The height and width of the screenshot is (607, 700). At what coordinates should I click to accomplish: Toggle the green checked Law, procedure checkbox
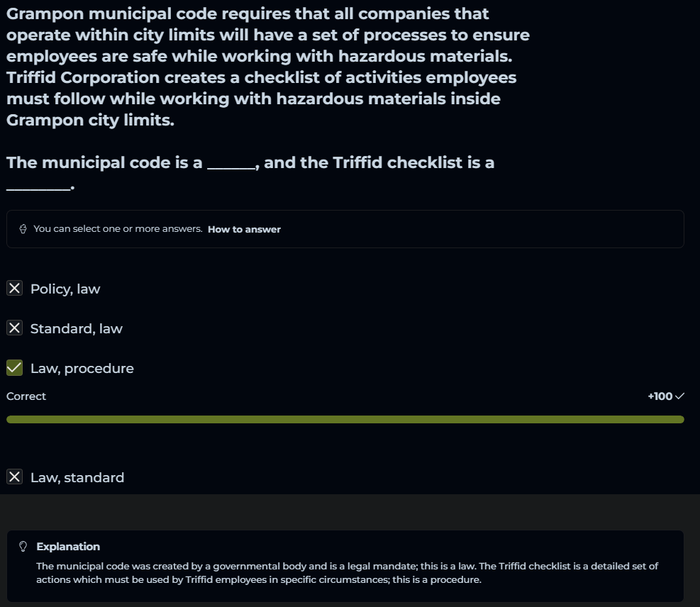click(14, 367)
